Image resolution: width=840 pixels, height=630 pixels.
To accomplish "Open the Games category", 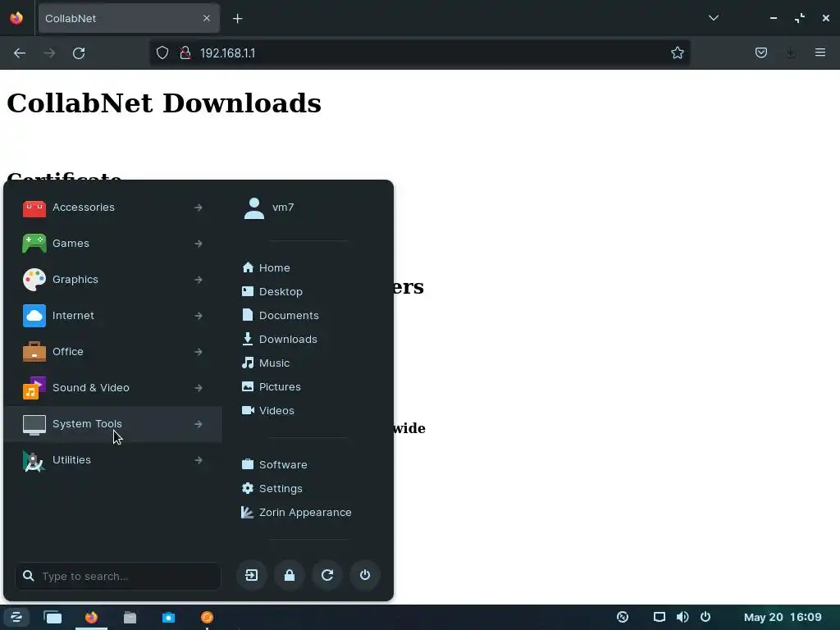I will point(112,243).
